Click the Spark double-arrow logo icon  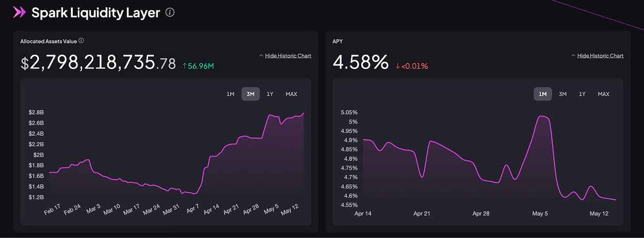point(19,13)
